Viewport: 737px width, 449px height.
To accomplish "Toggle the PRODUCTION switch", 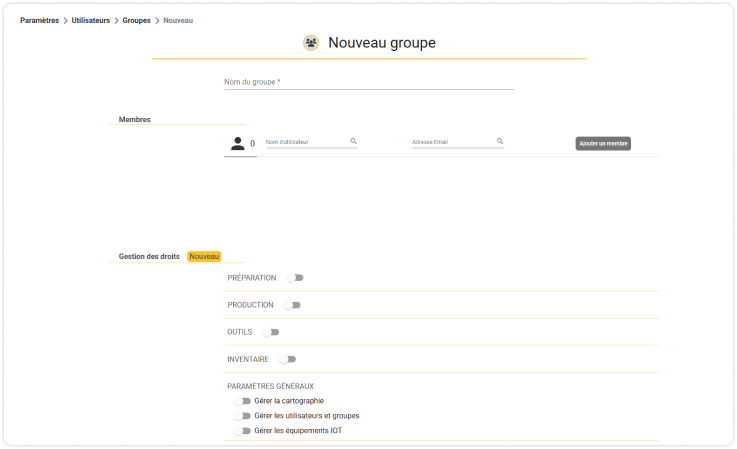I will click(292, 305).
